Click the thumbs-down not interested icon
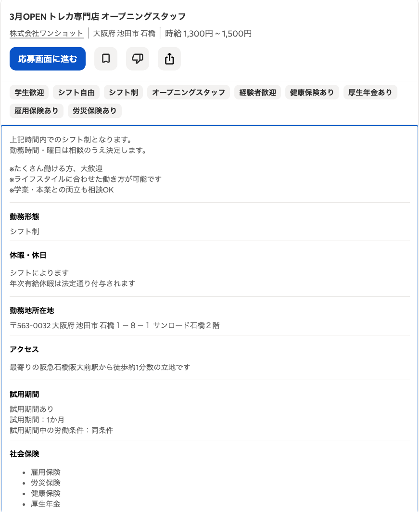Viewport: 420px width, 512px height. [138, 59]
